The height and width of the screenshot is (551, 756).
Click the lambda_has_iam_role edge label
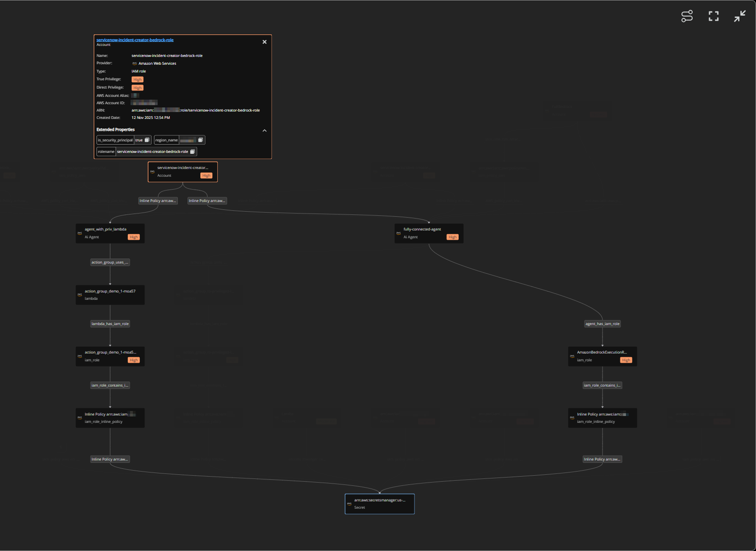click(x=110, y=324)
